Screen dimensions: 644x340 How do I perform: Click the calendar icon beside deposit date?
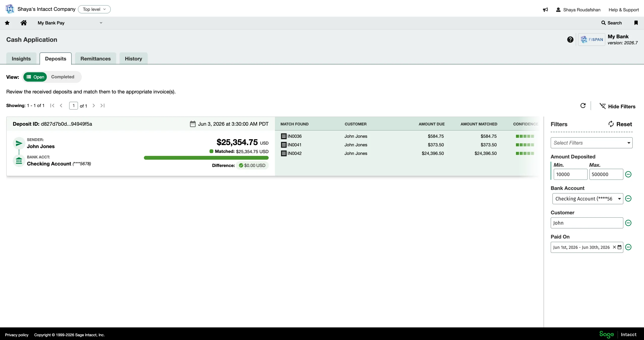pos(193,124)
